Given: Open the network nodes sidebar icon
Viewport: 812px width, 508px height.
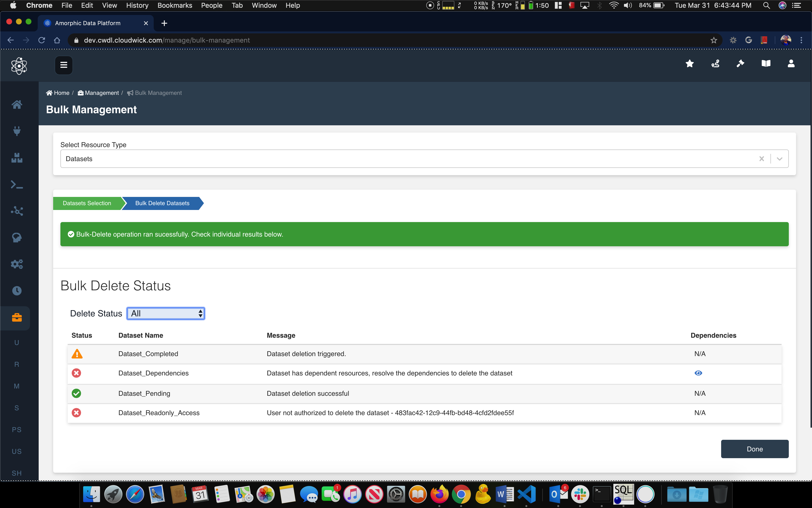Looking at the screenshot, I should coord(17,211).
